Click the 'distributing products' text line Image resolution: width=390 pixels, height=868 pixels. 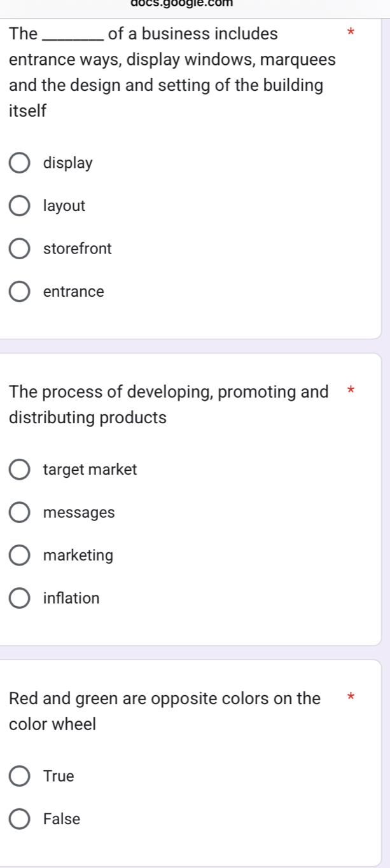click(x=88, y=418)
